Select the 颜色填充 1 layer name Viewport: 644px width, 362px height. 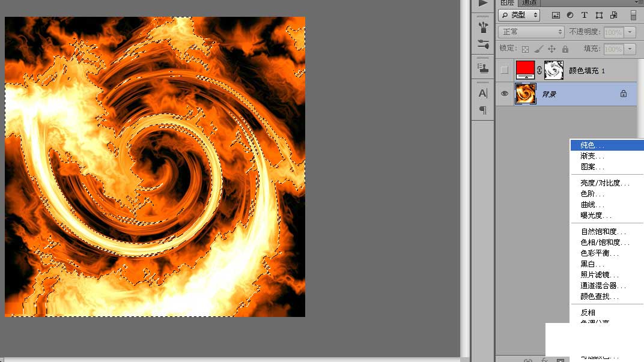tap(587, 71)
